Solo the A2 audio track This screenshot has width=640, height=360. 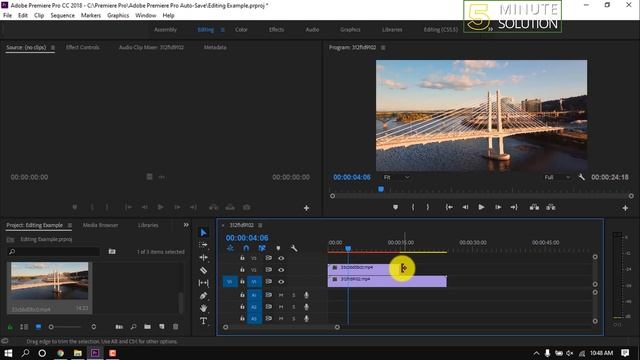coord(293,307)
